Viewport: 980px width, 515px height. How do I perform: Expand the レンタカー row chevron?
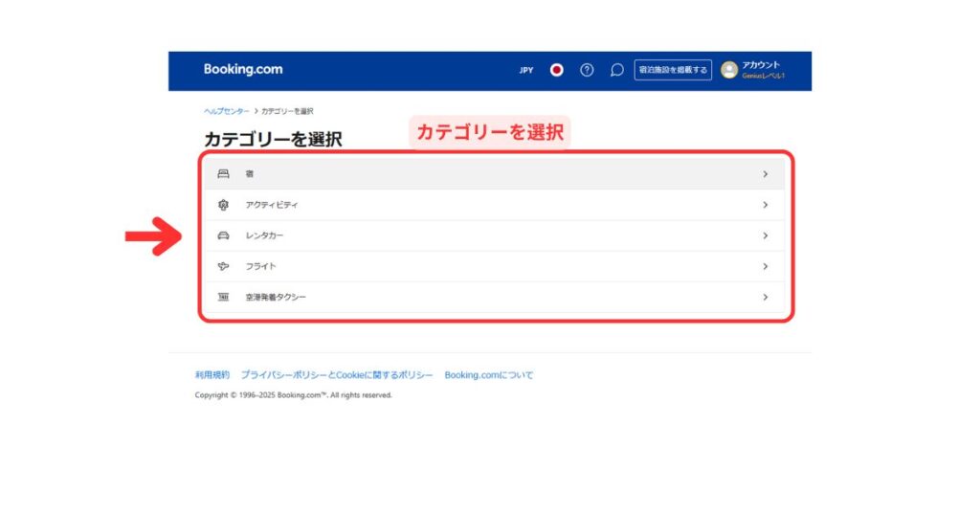[x=765, y=235]
